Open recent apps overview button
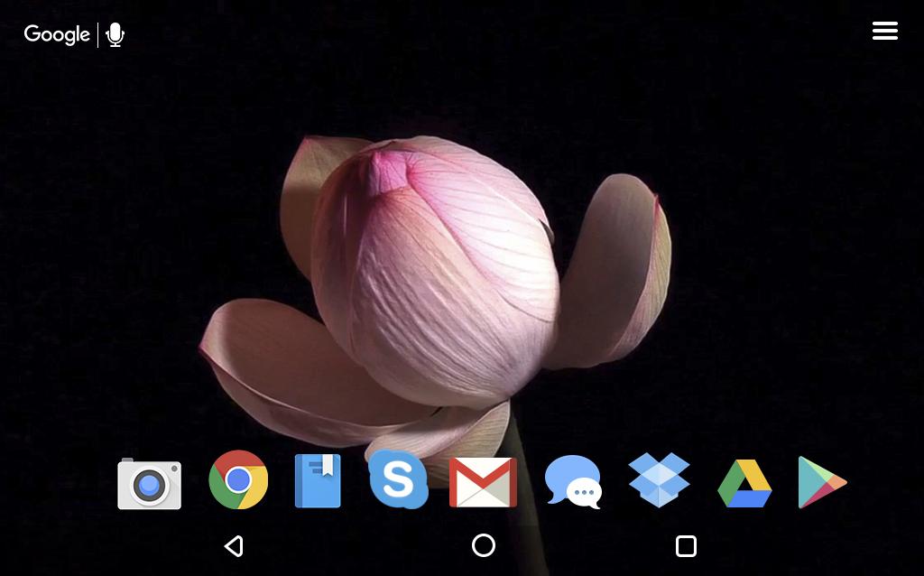Image resolution: width=924 pixels, height=576 pixels. click(686, 546)
